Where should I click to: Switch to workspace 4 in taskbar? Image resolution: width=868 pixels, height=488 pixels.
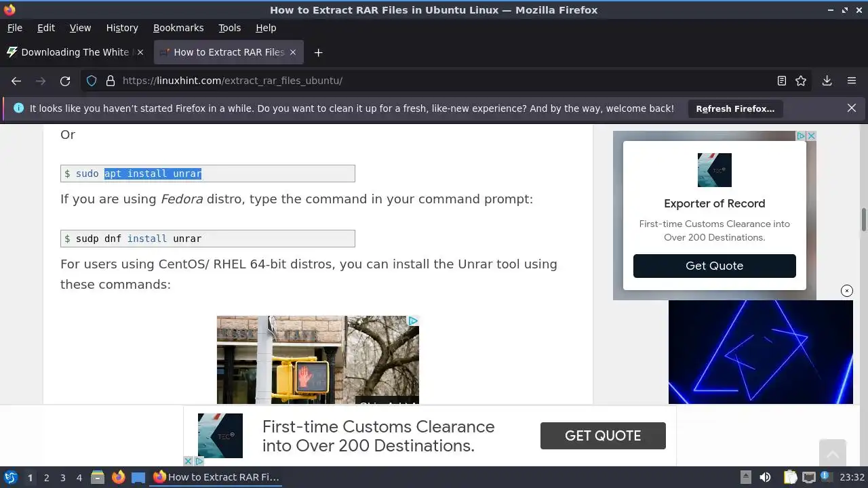coord(79,477)
